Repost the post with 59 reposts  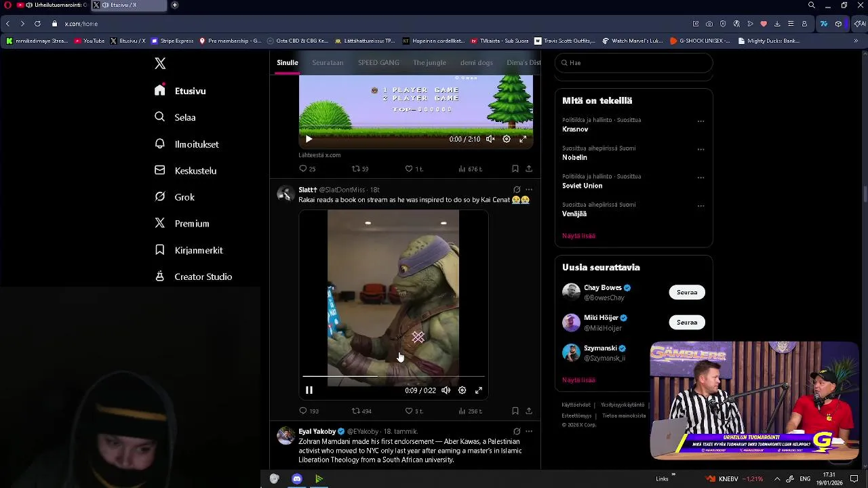(360, 169)
